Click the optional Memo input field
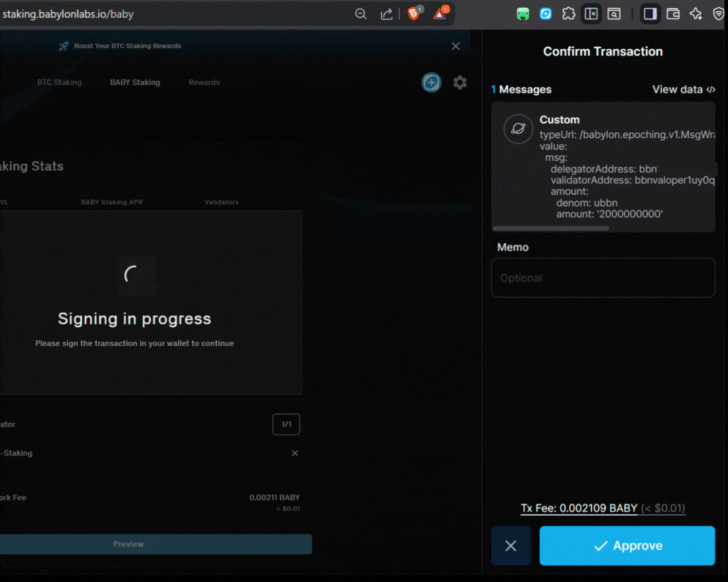 coord(603,278)
